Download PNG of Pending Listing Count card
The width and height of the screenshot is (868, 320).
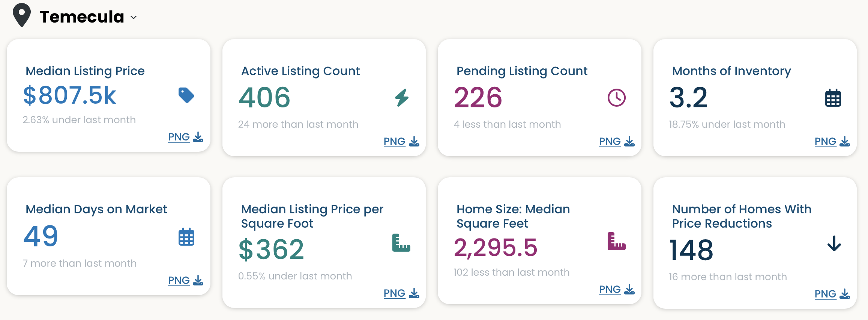(617, 142)
